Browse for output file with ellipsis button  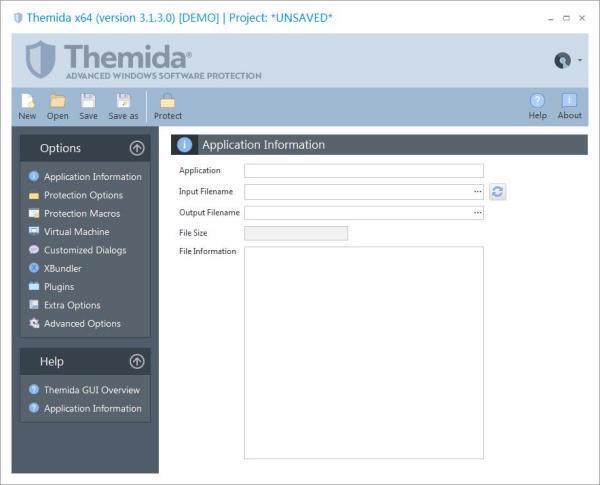point(478,212)
